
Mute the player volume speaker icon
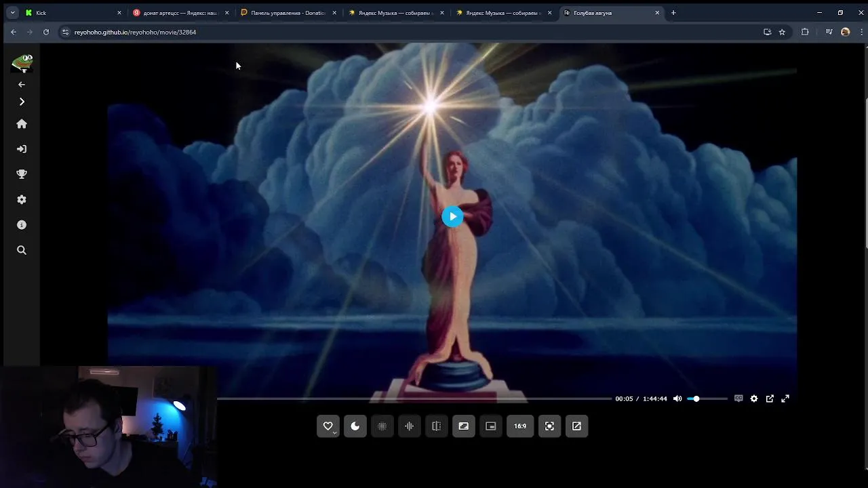point(677,399)
